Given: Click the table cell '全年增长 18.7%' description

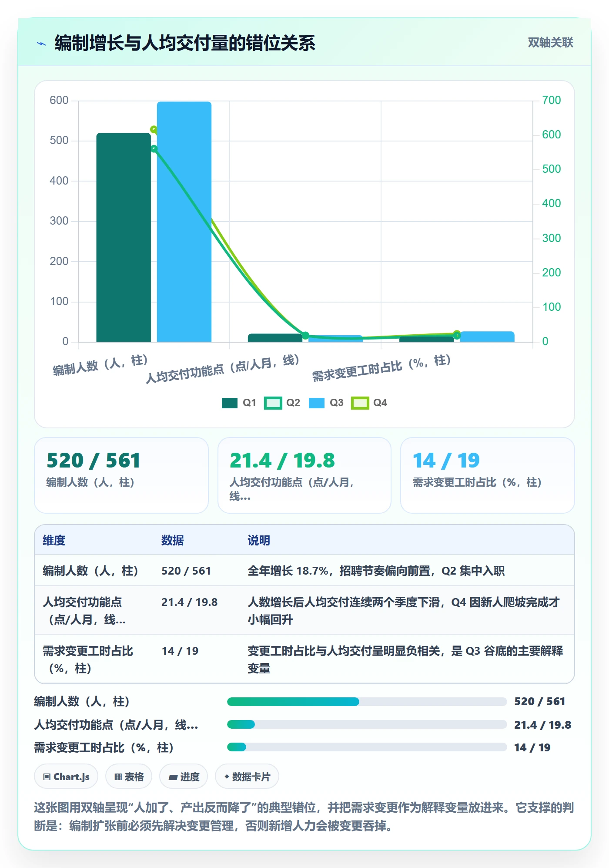Looking at the screenshot, I should click(376, 570).
